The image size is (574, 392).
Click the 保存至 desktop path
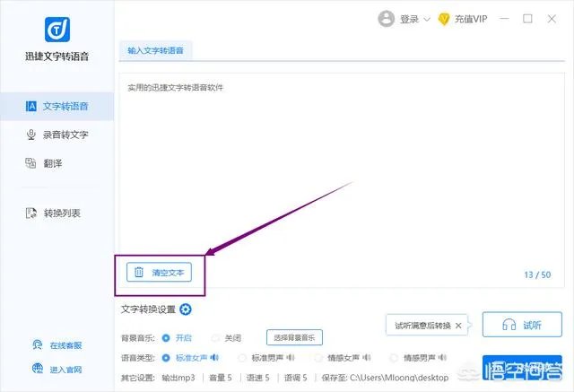pyautogui.click(x=385, y=378)
